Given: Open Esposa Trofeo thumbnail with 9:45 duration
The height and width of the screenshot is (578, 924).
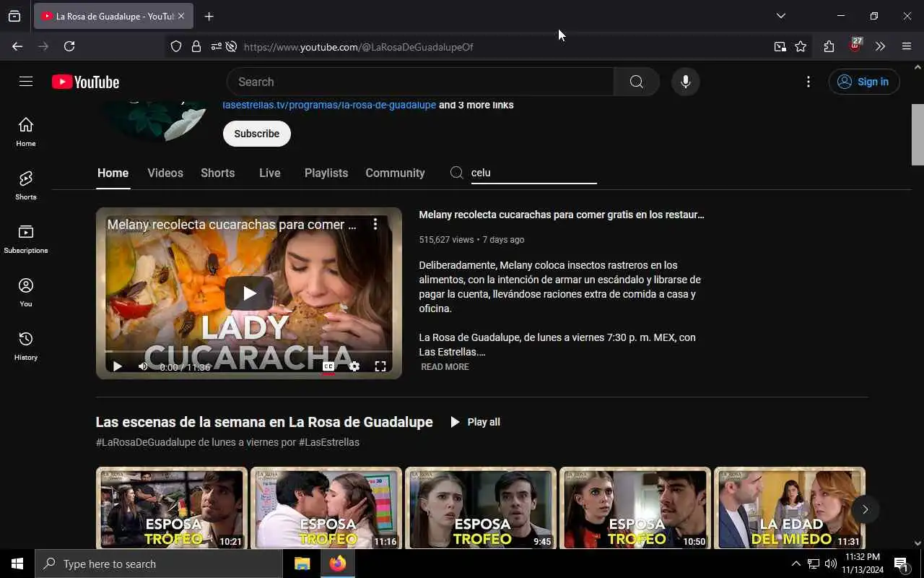Looking at the screenshot, I should (481, 508).
